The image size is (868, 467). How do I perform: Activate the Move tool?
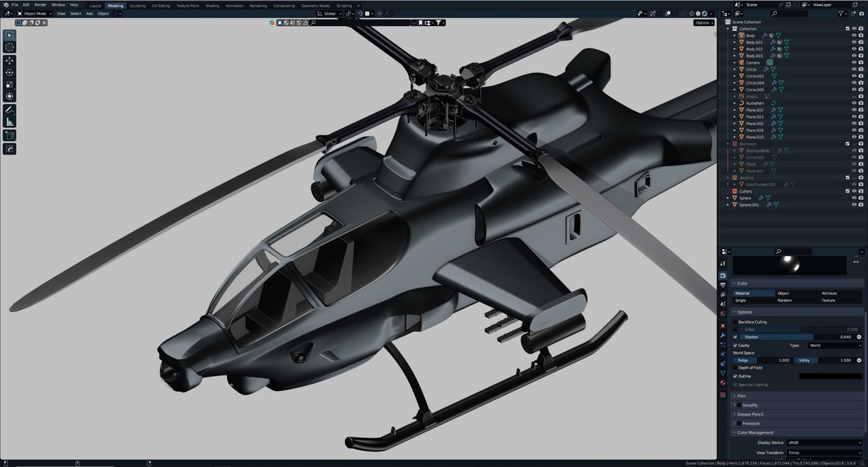(10, 61)
